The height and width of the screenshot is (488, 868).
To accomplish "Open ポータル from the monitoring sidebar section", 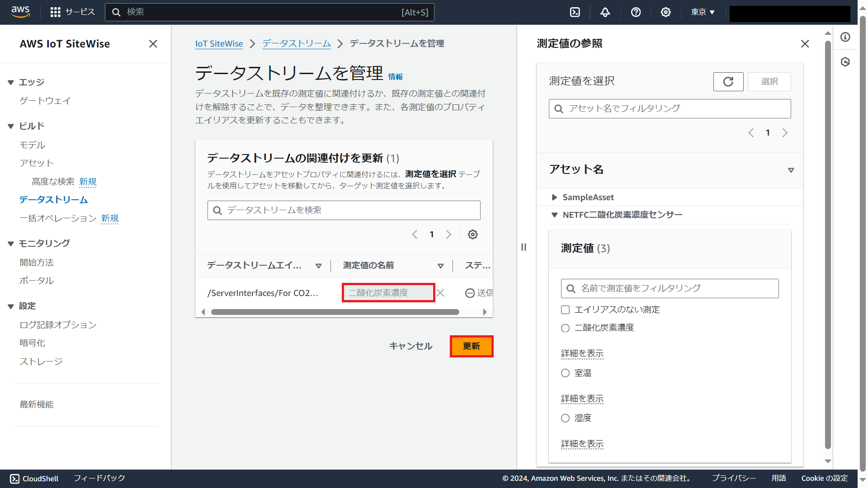I will click(x=36, y=281).
